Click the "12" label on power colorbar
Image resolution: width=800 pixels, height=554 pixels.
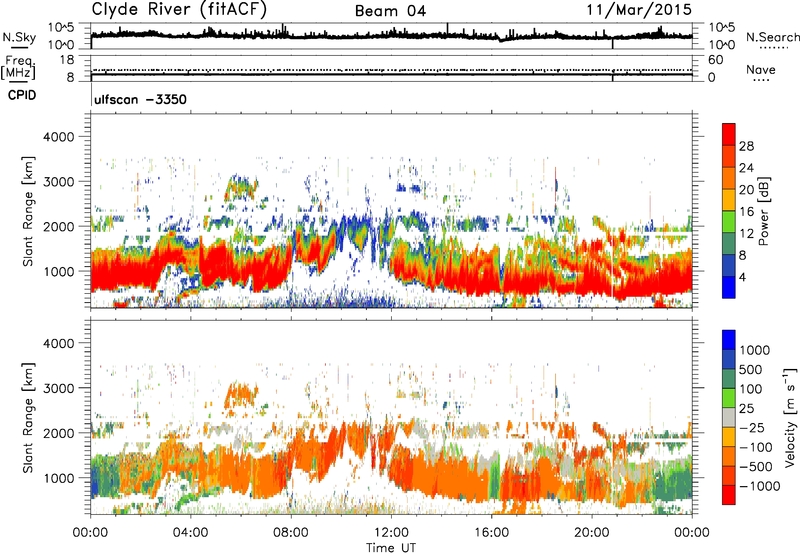[746, 234]
